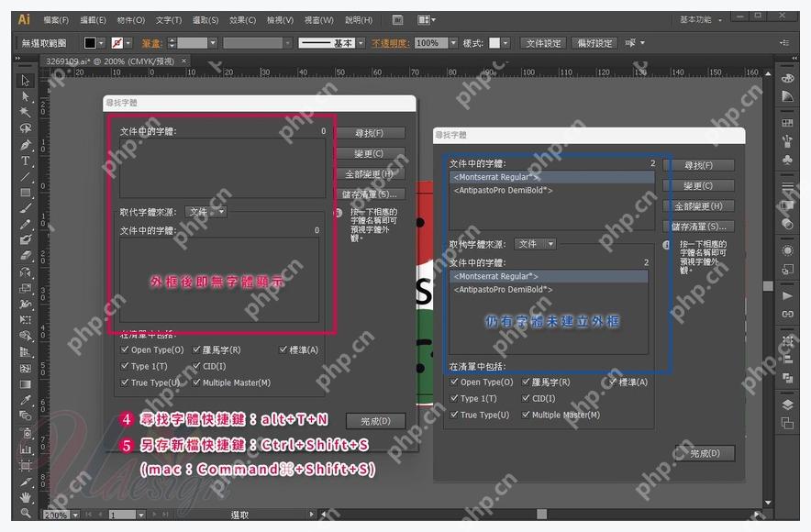Choose the Lasso tool

(26, 128)
